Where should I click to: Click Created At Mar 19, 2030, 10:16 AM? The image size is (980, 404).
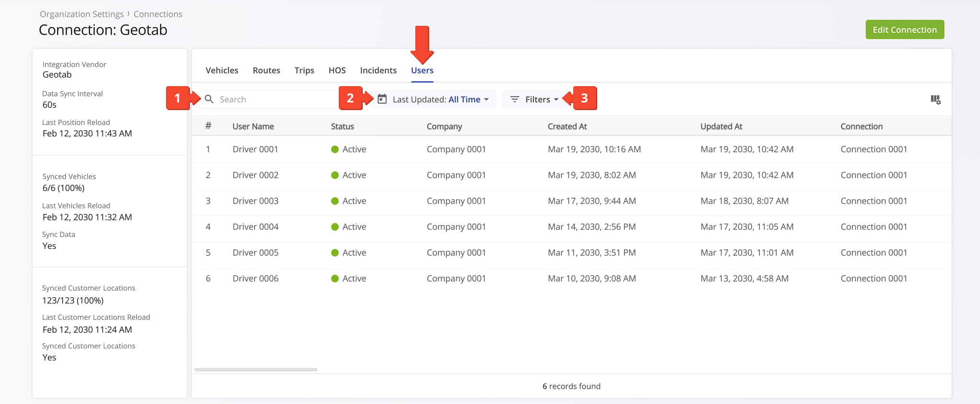(594, 149)
